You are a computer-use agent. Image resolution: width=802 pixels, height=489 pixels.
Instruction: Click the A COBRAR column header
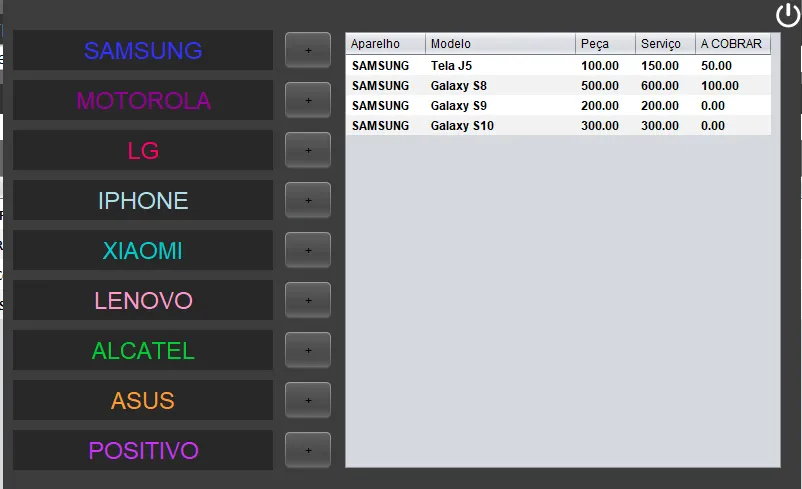[x=732, y=44]
